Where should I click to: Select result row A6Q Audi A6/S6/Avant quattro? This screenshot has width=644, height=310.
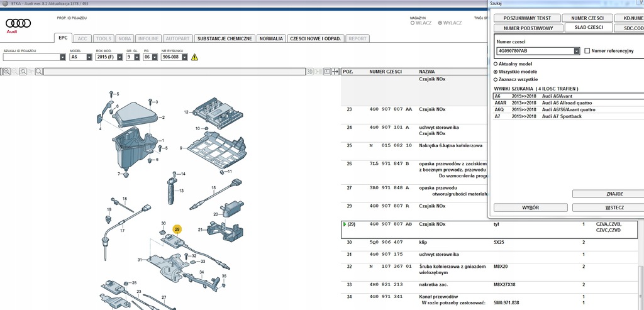pos(568,109)
